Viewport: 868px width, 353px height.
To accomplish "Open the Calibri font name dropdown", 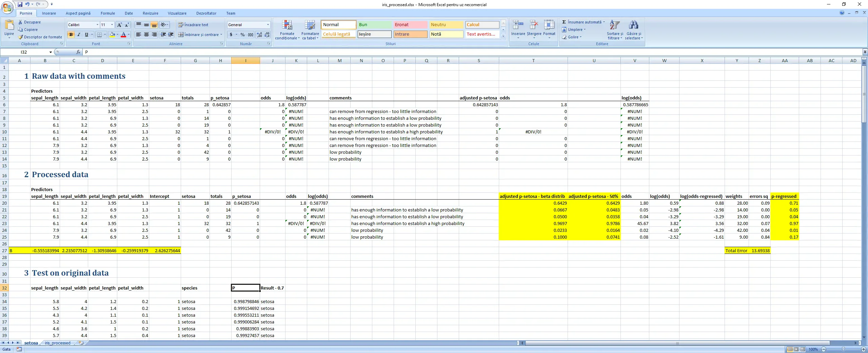I will coord(97,25).
